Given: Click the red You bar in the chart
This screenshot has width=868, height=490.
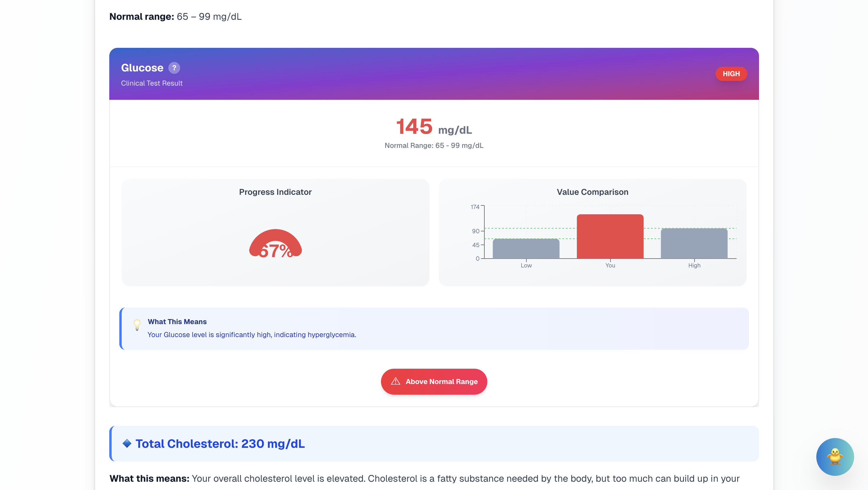Looking at the screenshot, I should pos(610,236).
